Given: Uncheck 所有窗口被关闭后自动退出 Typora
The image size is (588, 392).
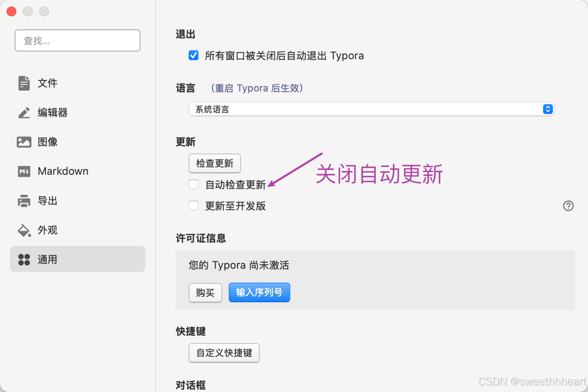Looking at the screenshot, I should point(194,55).
